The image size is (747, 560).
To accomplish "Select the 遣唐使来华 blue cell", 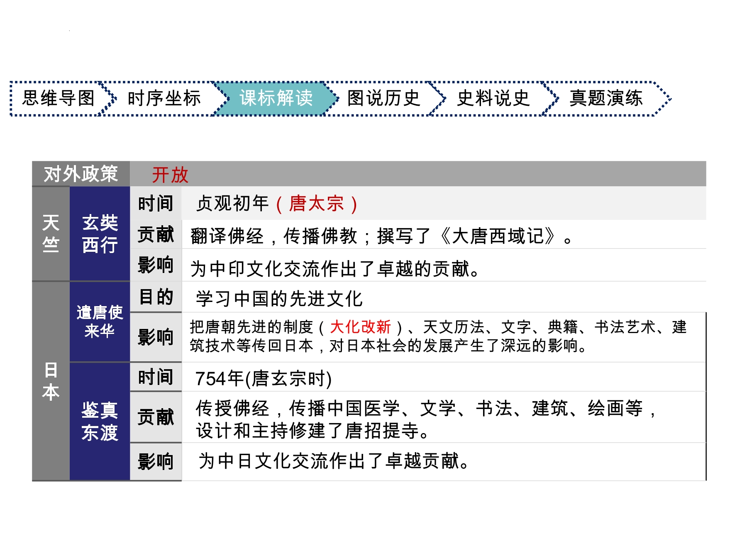I will click(100, 321).
